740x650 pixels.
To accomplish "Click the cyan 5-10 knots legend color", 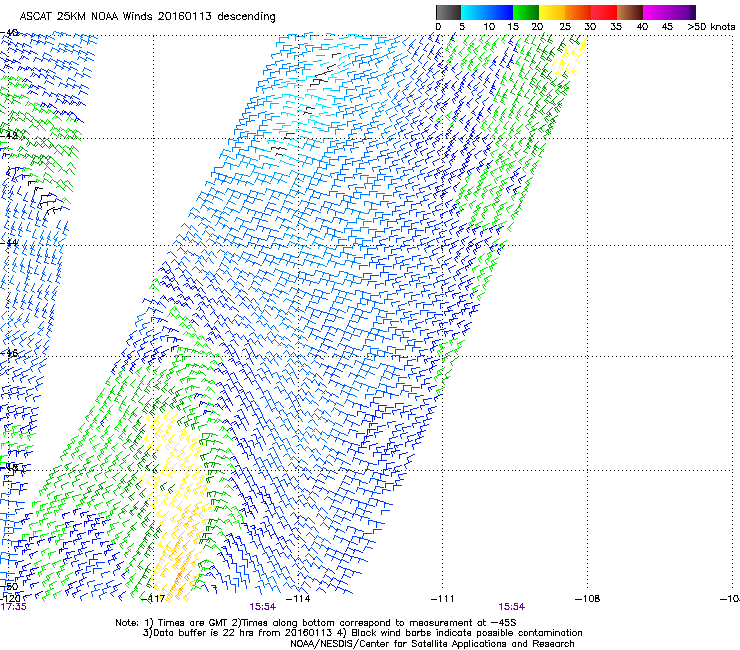I will point(474,12).
